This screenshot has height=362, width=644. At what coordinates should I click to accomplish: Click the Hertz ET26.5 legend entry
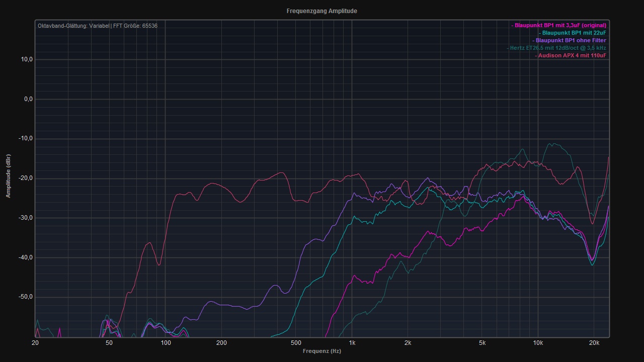pos(557,48)
